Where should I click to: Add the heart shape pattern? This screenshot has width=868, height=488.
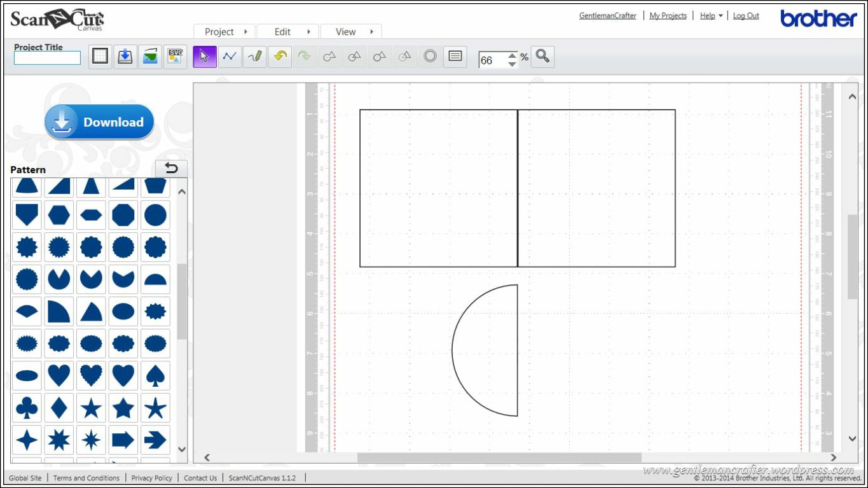pyautogui.click(x=59, y=375)
